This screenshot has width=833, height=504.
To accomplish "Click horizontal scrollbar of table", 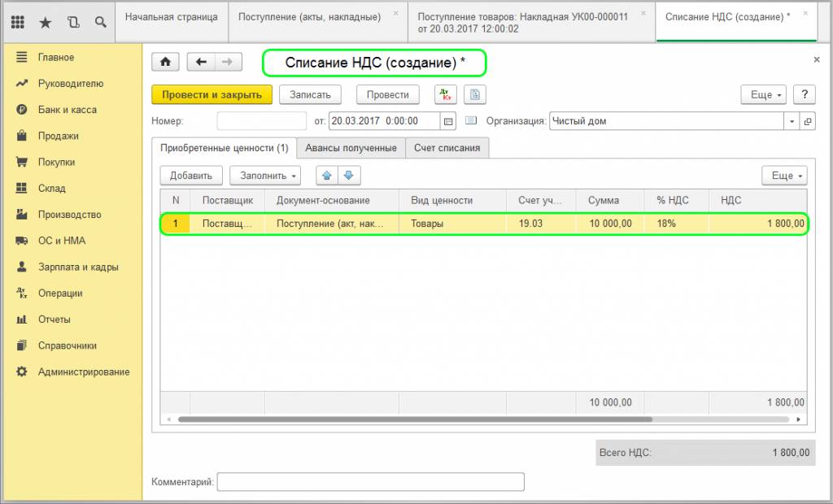I will (x=415, y=419).
